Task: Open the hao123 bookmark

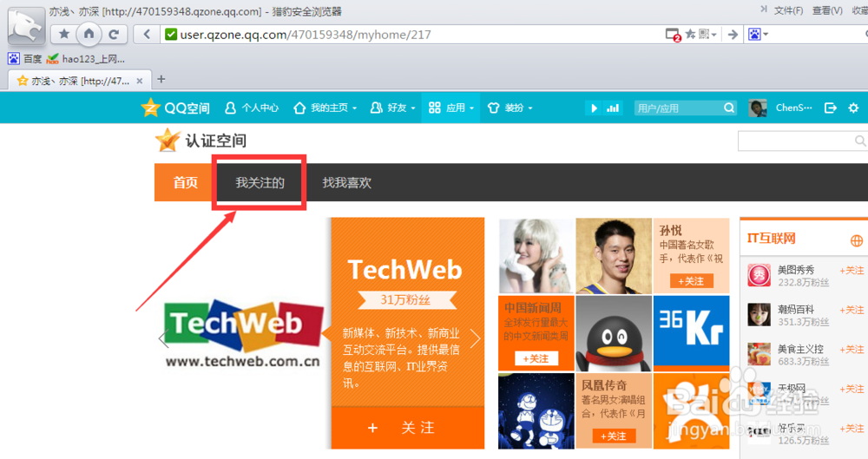Action: pyautogui.click(x=86, y=59)
